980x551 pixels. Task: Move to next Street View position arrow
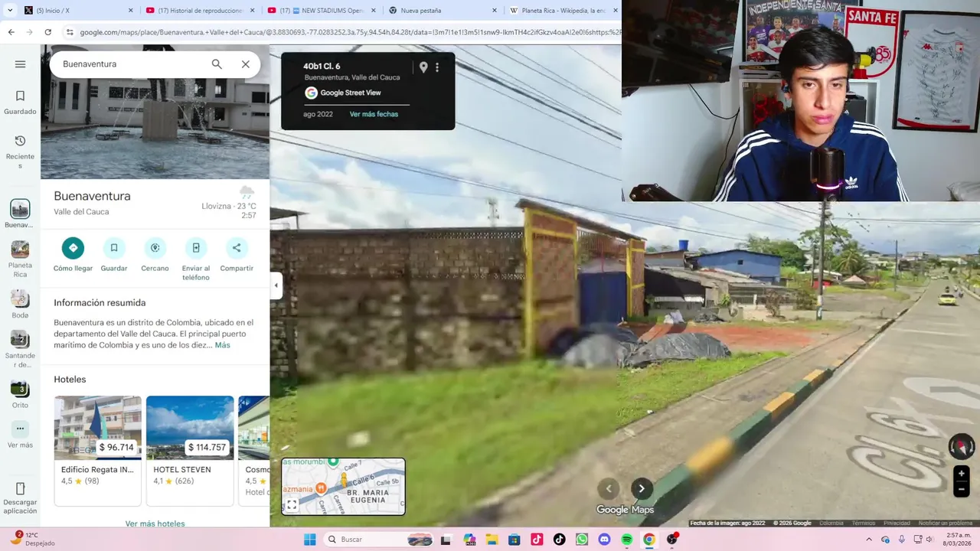(x=642, y=488)
